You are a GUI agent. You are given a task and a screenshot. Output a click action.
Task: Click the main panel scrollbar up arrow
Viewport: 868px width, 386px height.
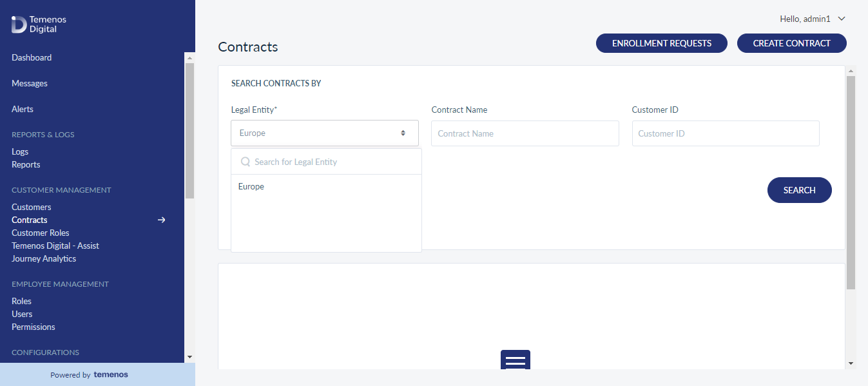click(851, 71)
